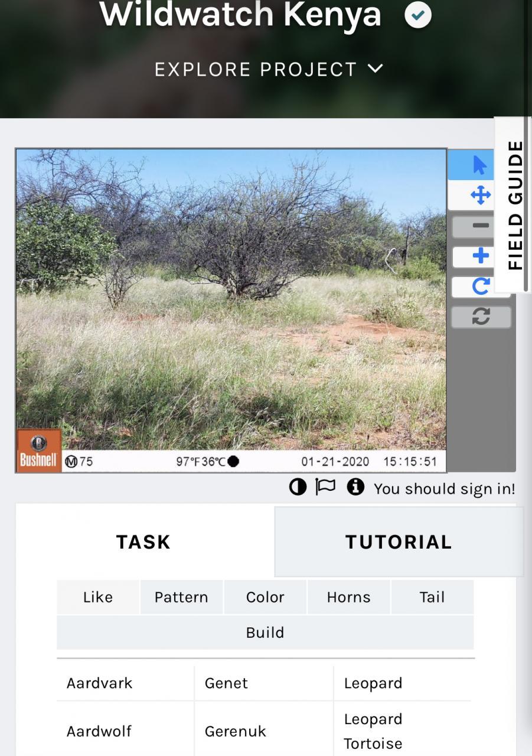Zoom in with the plus button
Screen dimensions: 532x756
[481, 256]
